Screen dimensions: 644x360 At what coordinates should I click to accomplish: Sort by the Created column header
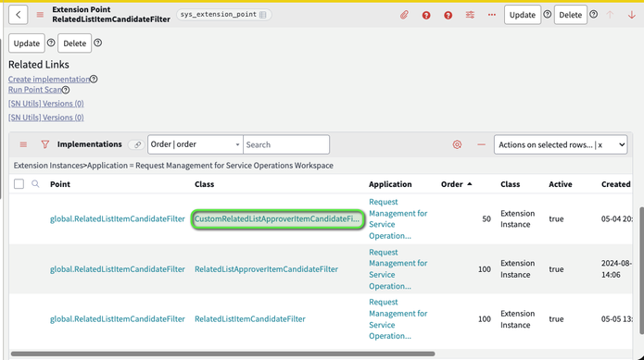click(x=615, y=184)
